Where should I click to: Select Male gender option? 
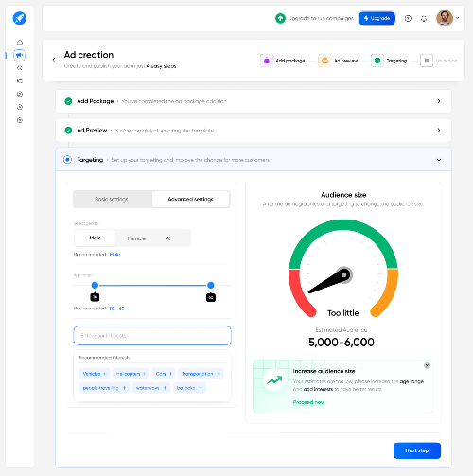96,238
